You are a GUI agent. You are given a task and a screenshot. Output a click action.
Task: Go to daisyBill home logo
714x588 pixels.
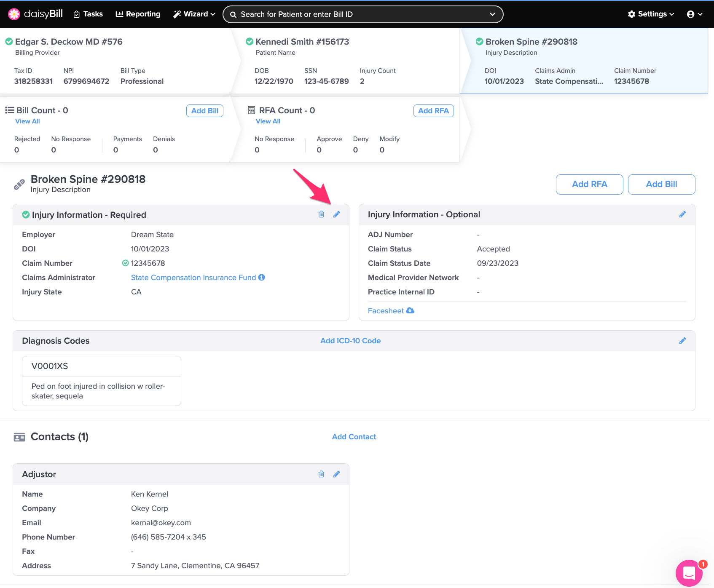(x=36, y=14)
